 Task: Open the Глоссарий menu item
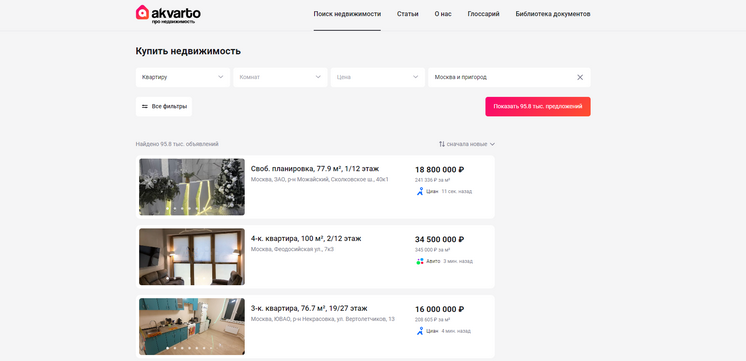tap(483, 14)
